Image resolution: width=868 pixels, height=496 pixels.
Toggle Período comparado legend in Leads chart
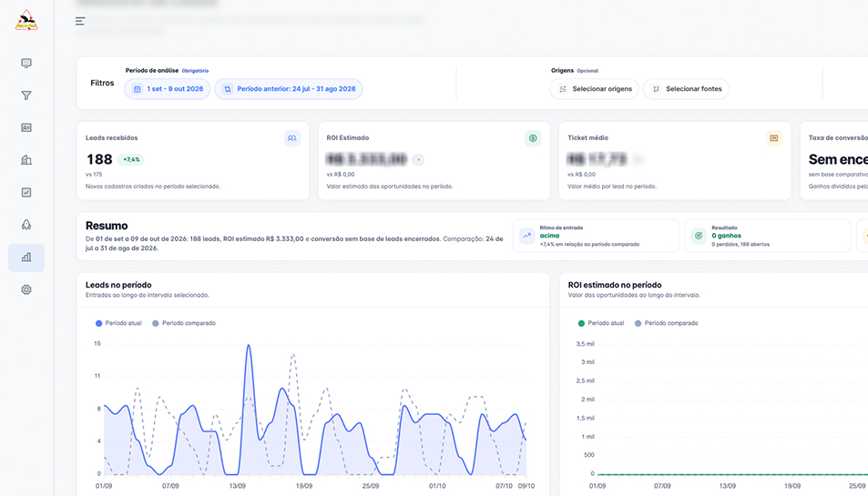(x=184, y=323)
